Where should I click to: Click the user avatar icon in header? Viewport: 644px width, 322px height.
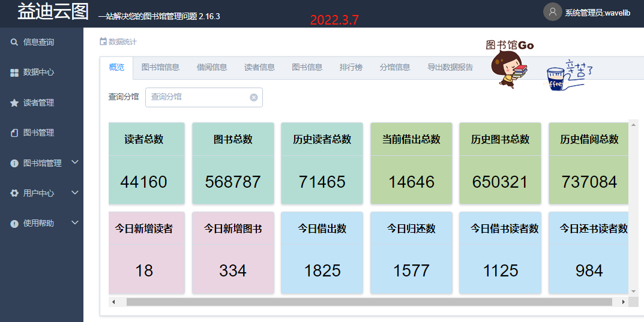552,12
